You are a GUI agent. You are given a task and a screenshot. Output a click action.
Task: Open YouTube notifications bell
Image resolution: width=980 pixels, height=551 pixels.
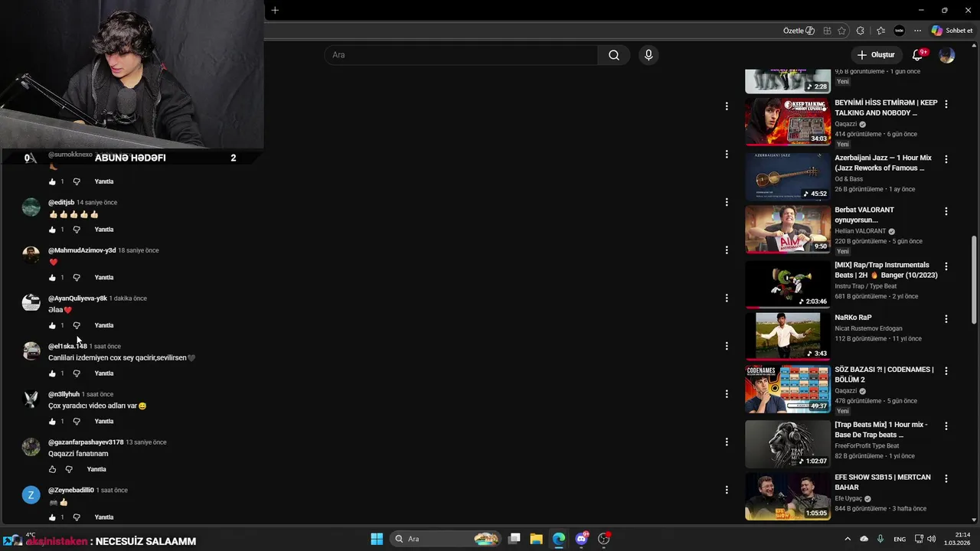coord(918,55)
